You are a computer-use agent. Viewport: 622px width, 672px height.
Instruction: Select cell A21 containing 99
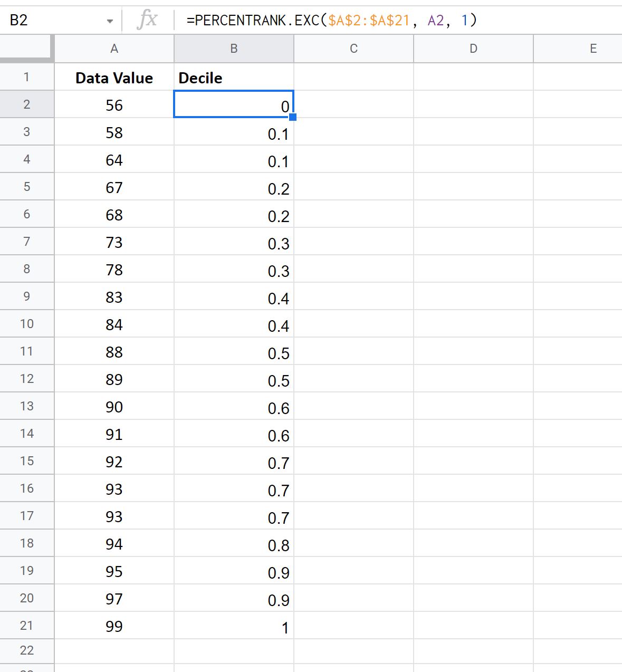pyautogui.click(x=114, y=626)
